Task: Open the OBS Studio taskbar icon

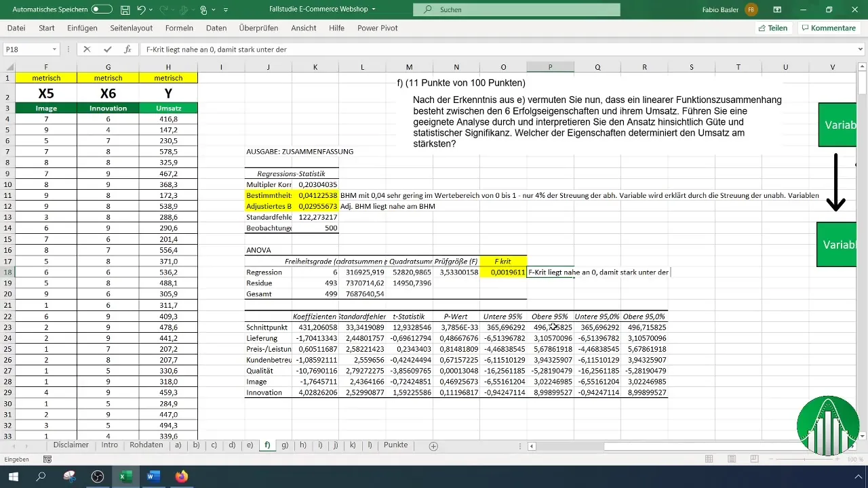Action: point(97,476)
